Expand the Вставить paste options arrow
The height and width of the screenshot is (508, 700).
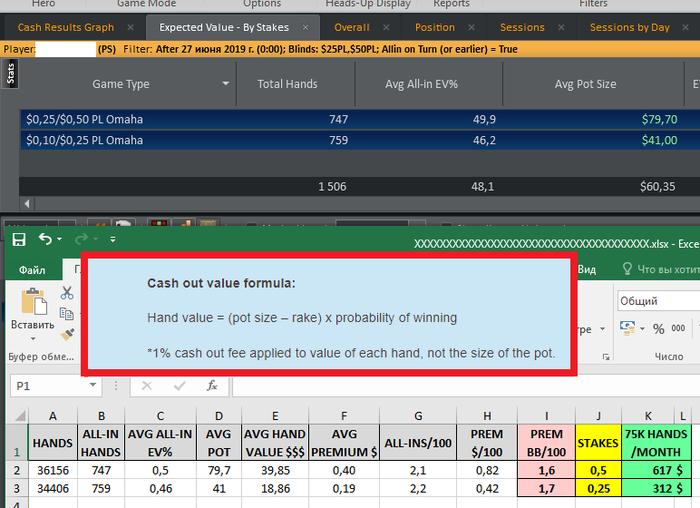click(x=33, y=339)
